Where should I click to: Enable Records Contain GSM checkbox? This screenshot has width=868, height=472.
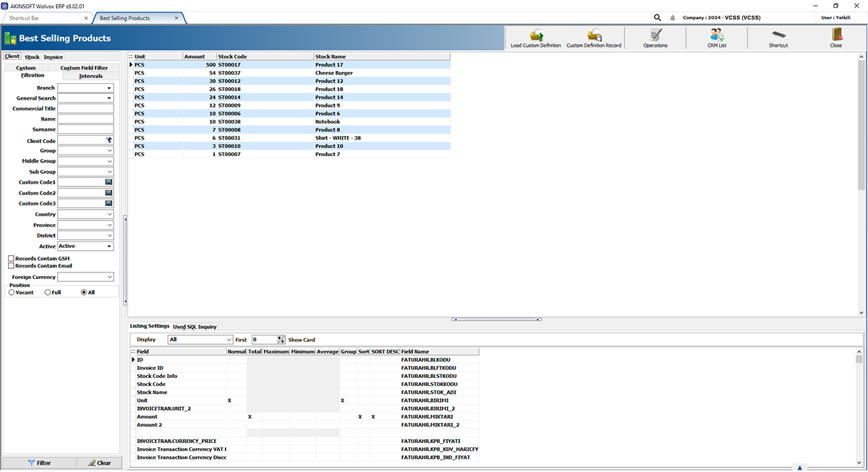11,258
